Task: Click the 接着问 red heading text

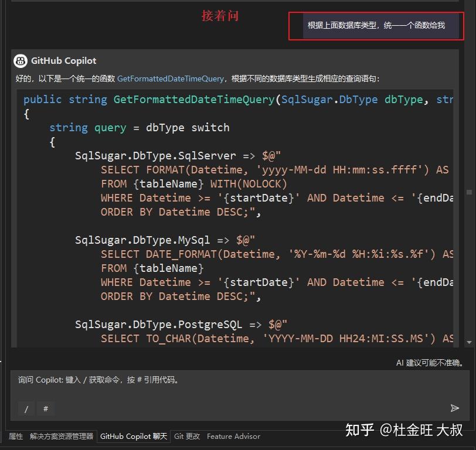Action: [x=221, y=16]
